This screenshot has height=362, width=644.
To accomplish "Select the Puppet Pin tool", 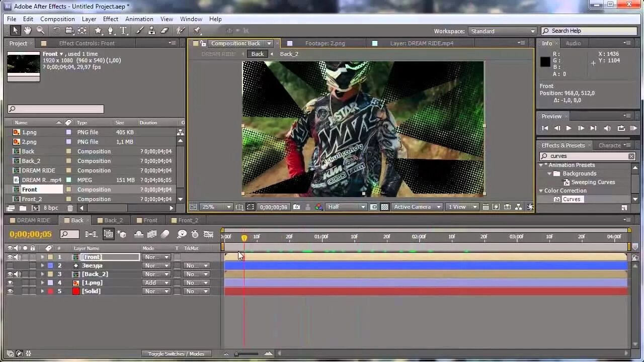I will pos(197,31).
